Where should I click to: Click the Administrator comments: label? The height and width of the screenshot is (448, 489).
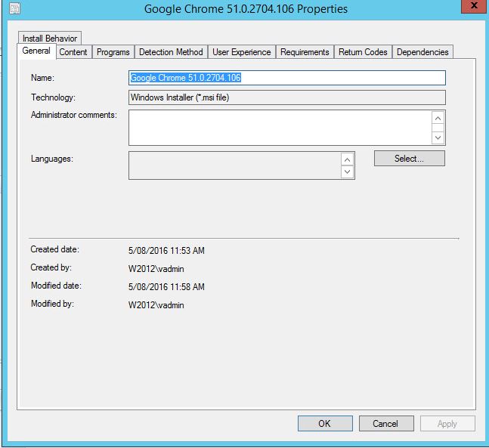[74, 115]
